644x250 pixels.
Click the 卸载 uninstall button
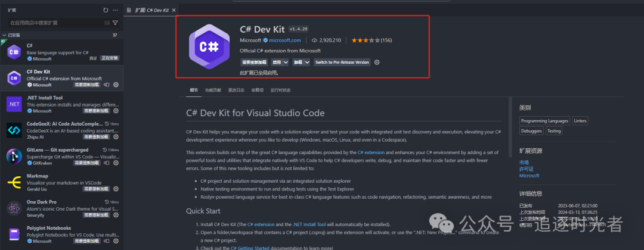[298, 62]
